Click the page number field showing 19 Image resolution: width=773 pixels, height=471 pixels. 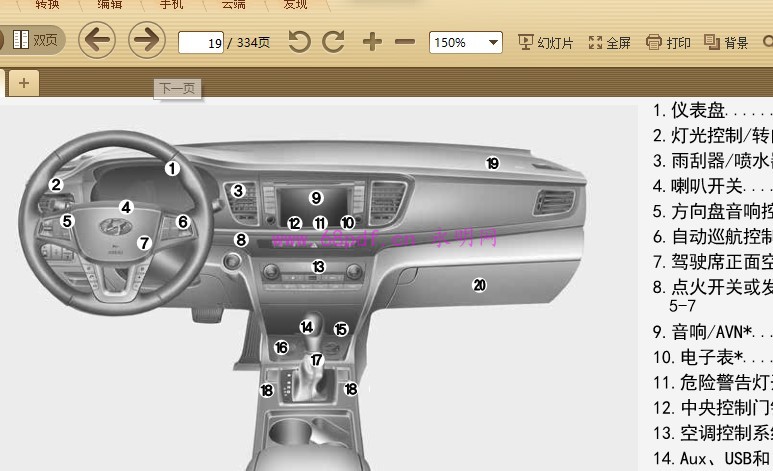point(201,42)
